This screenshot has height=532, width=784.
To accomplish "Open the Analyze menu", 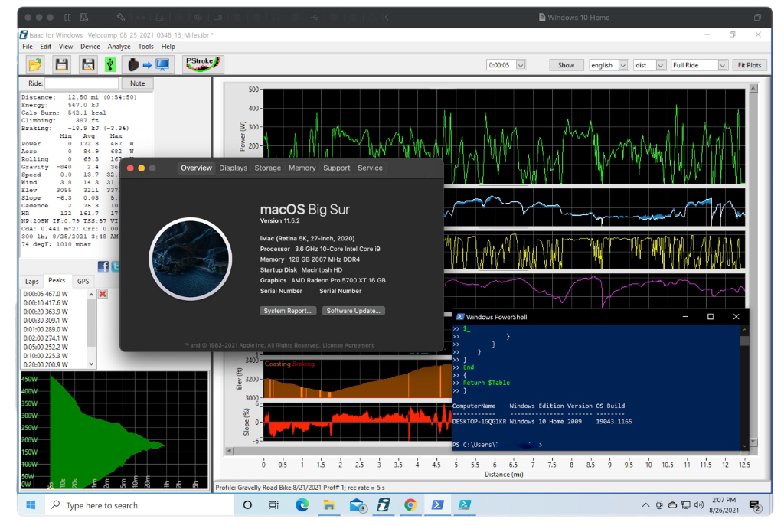I will pyautogui.click(x=119, y=47).
